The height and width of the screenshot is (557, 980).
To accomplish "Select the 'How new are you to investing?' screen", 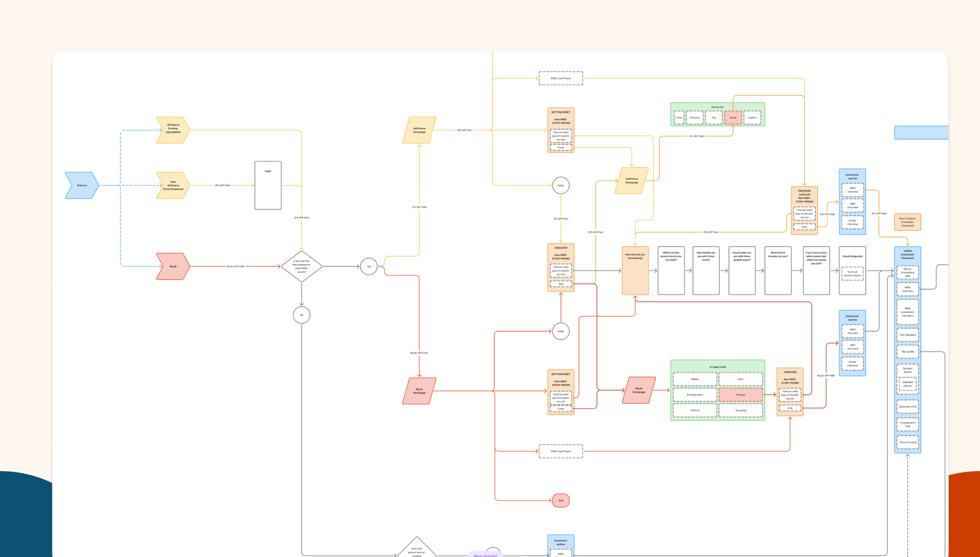I will [635, 271].
